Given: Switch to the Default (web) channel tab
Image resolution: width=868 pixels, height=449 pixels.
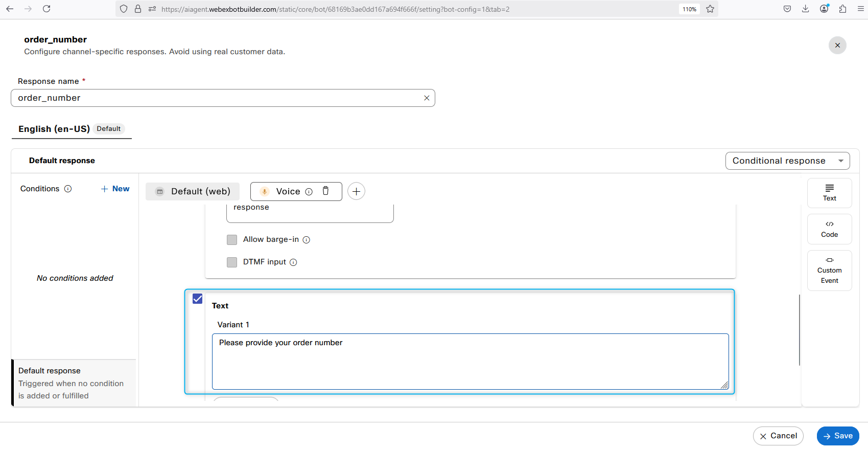Looking at the screenshot, I should tap(193, 191).
